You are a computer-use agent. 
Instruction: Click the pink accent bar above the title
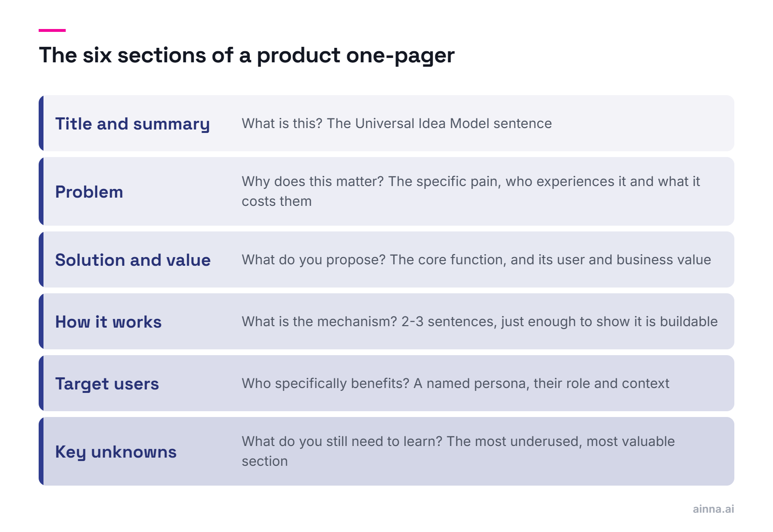tap(52, 30)
